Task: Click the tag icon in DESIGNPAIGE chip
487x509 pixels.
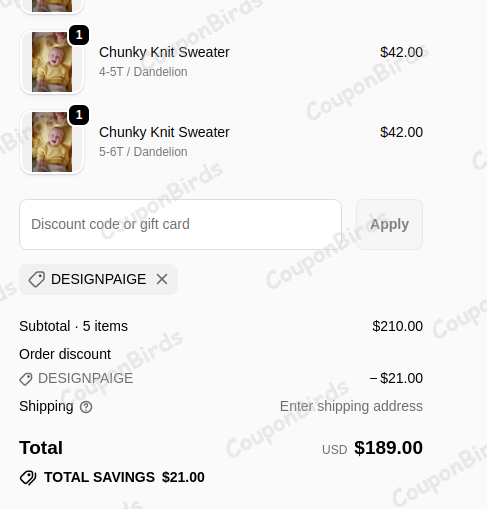Action: [36, 279]
